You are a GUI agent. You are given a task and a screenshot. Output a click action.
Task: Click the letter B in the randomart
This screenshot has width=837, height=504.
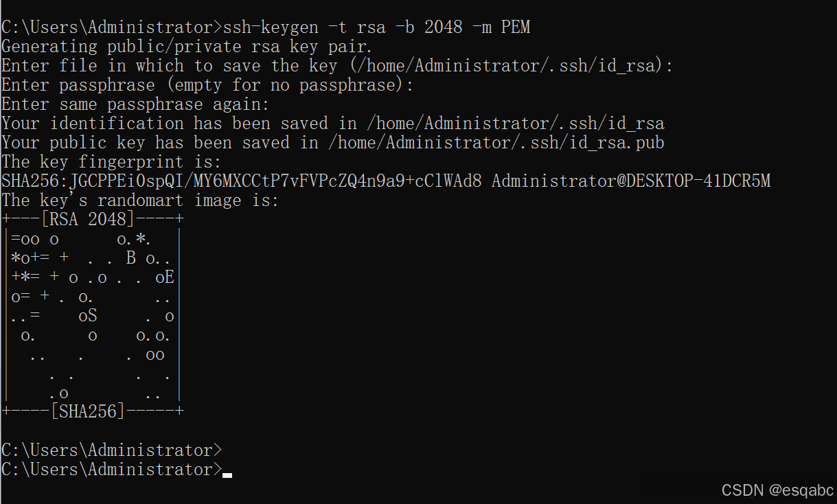(x=131, y=258)
